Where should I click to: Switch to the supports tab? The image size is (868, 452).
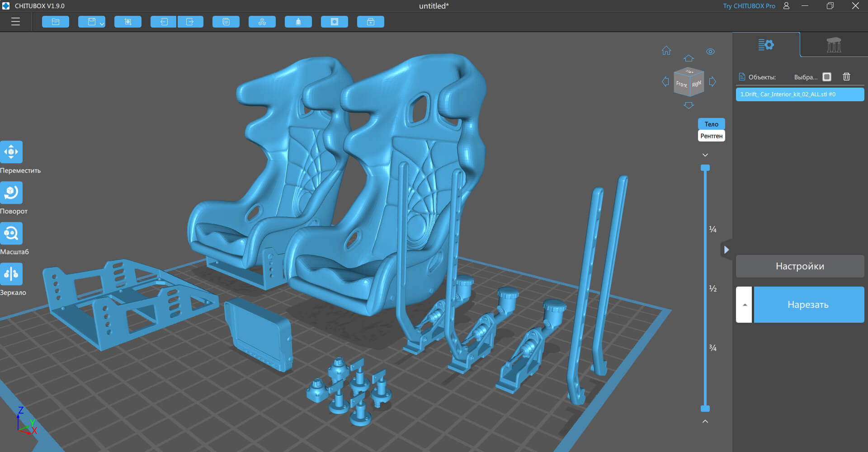point(834,45)
